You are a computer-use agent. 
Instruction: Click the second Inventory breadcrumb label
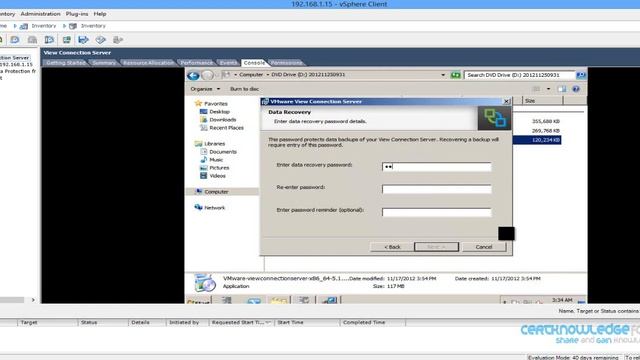coord(93,26)
